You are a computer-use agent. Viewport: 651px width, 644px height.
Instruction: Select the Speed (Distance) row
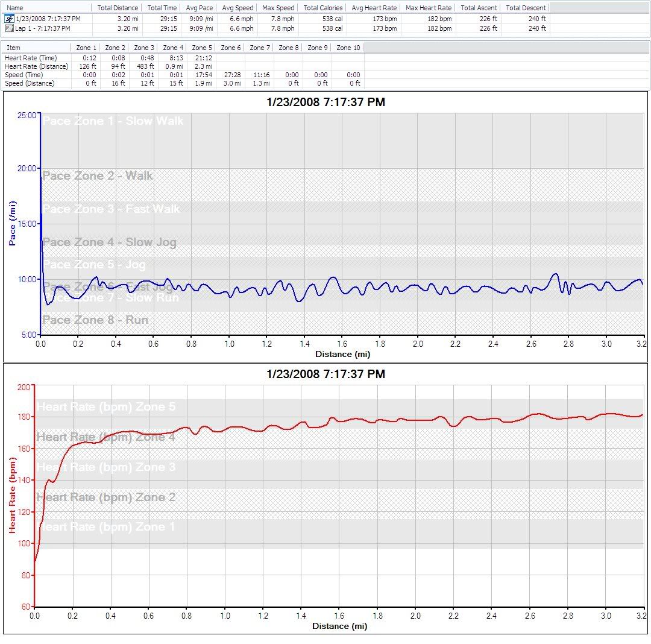[x=30, y=83]
